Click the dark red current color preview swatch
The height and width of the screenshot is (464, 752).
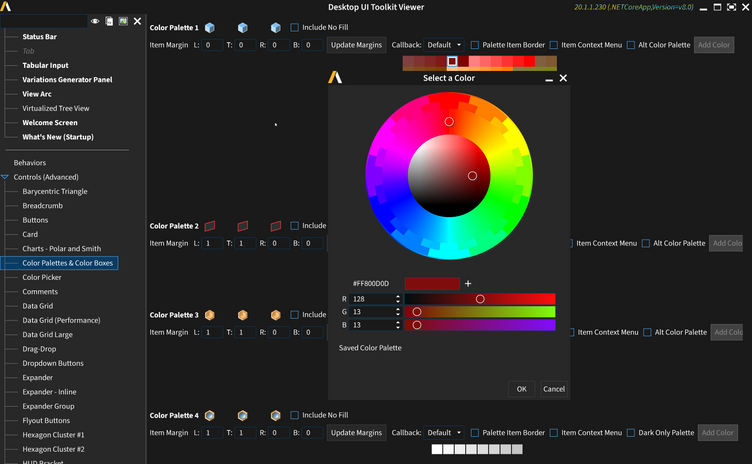coord(432,284)
